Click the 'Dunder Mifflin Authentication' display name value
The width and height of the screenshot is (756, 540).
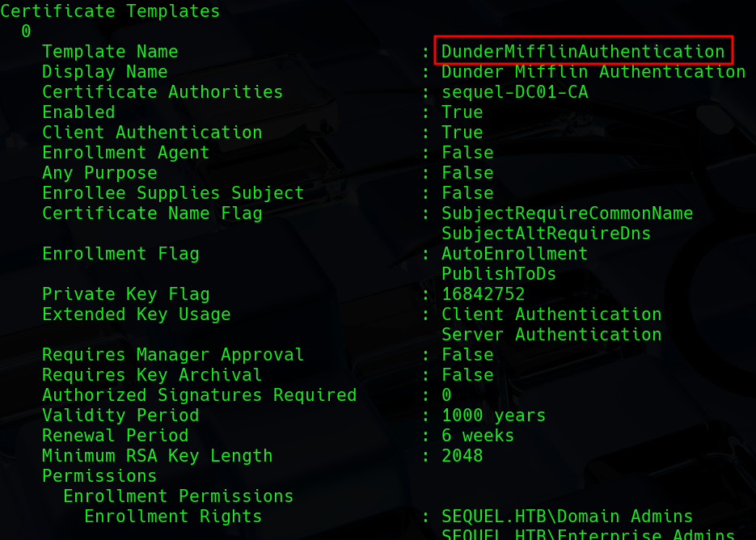pos(593,71)
